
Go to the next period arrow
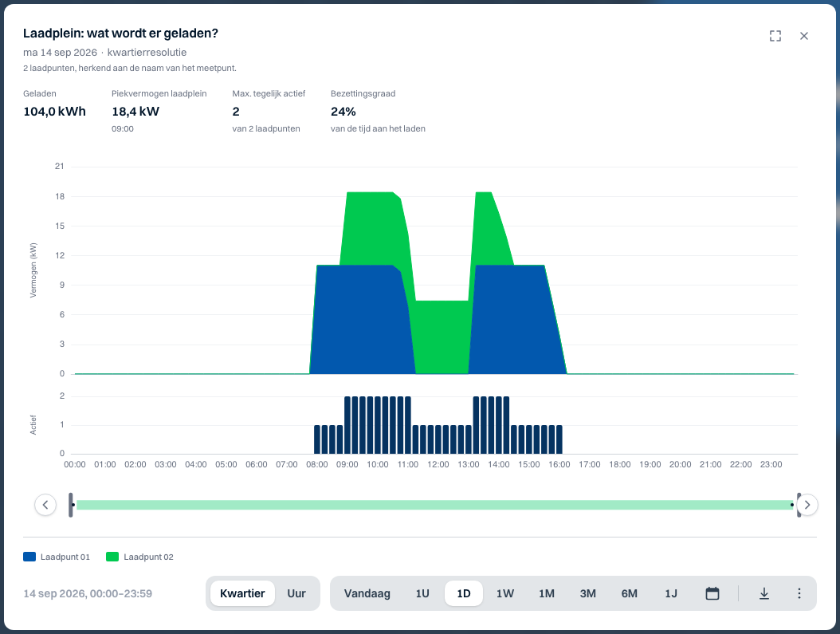coord(807,505)
